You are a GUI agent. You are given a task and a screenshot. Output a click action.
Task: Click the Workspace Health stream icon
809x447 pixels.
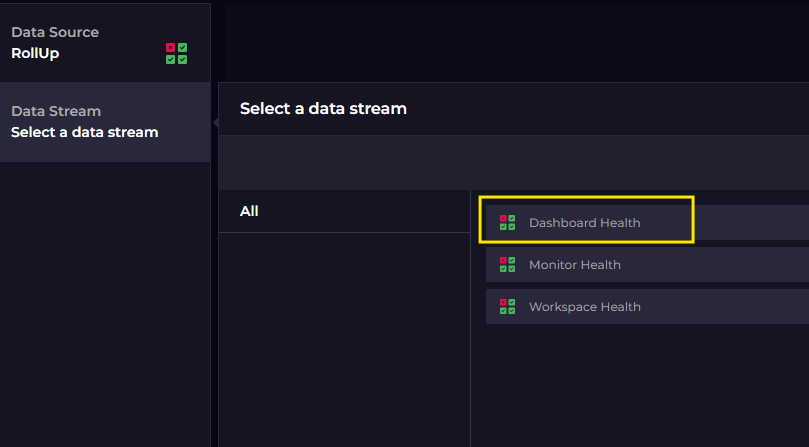[507, 307]
